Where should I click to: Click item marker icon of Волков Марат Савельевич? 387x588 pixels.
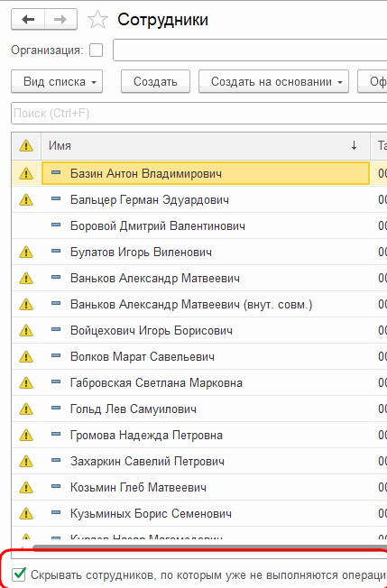[56, 355]
